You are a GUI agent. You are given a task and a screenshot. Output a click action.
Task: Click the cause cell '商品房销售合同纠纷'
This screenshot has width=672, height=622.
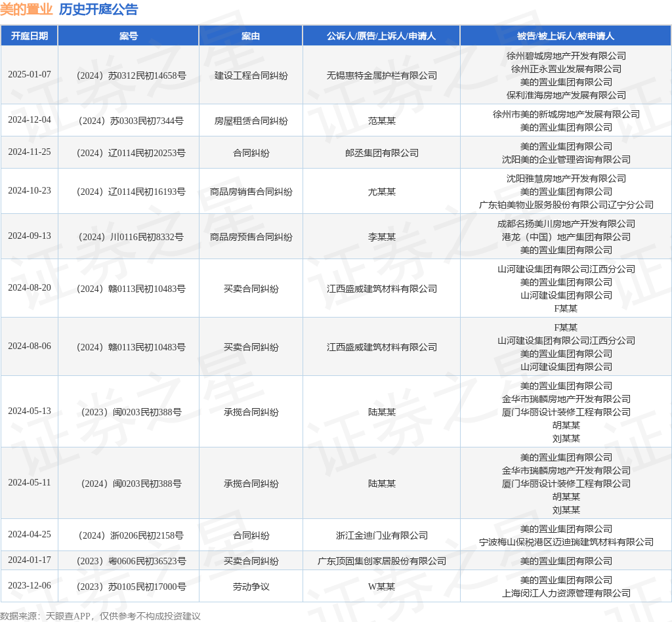(251, 192)
